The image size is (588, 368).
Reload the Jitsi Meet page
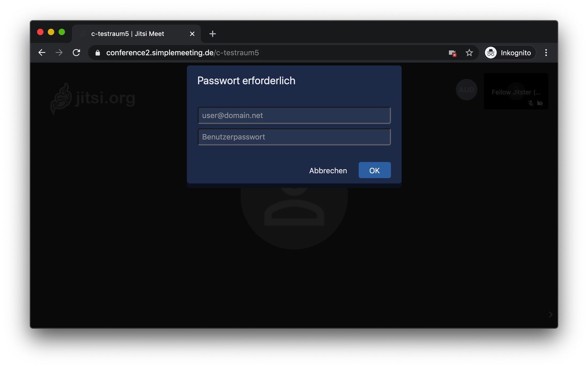tap(76, 52)
